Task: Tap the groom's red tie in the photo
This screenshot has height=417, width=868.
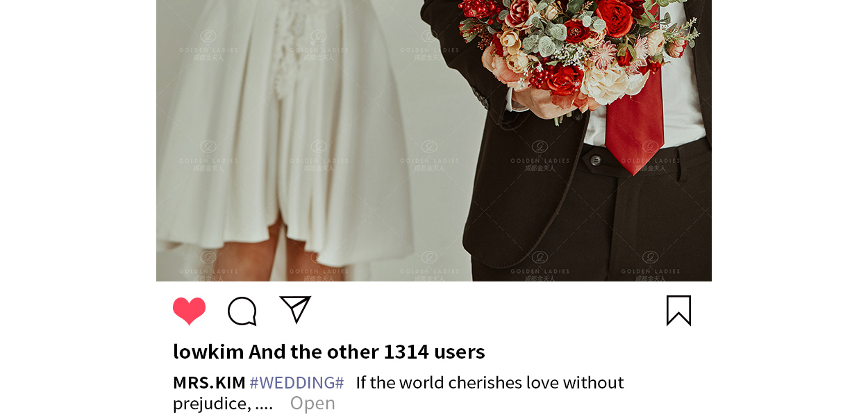Action: [x=634, y=122]
